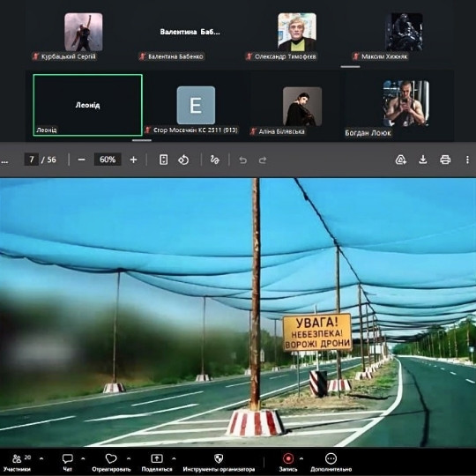This screenshot has width=476, height=476.
Task: Expand the Запись options arrow
Action: pos(301,458)
